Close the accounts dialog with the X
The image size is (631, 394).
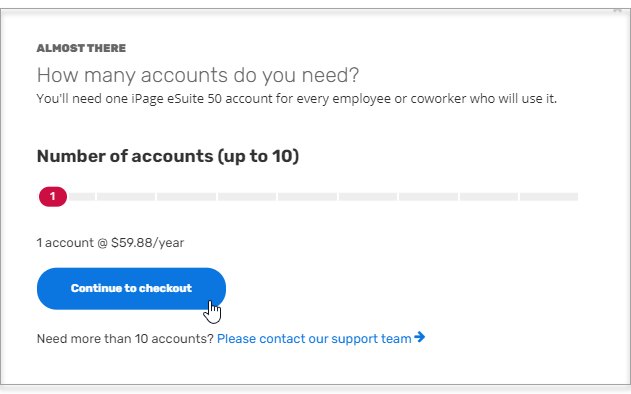click(617, 10)
